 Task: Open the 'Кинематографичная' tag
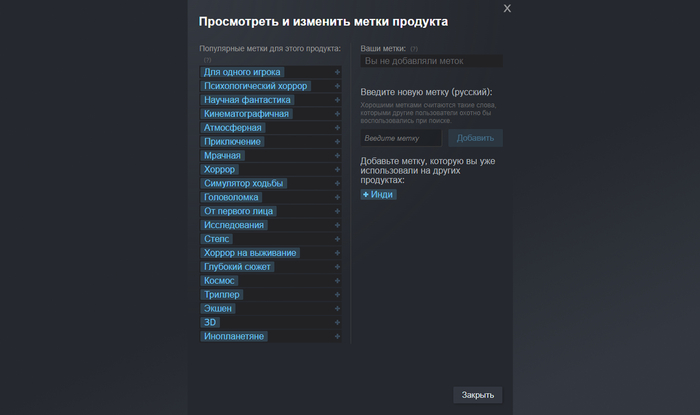tap(246, 114)
